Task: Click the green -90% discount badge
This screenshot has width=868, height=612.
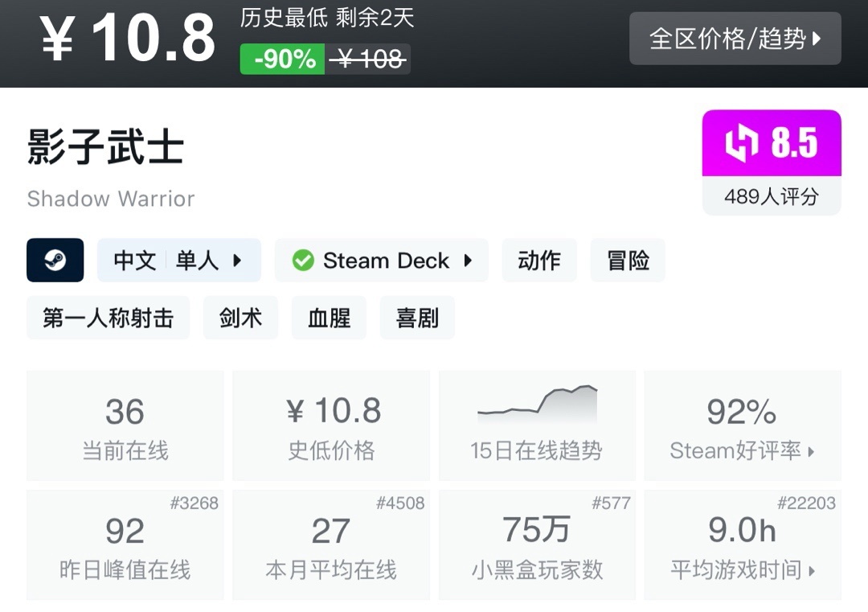Action: pyautogui.click(x=283, y=59)
